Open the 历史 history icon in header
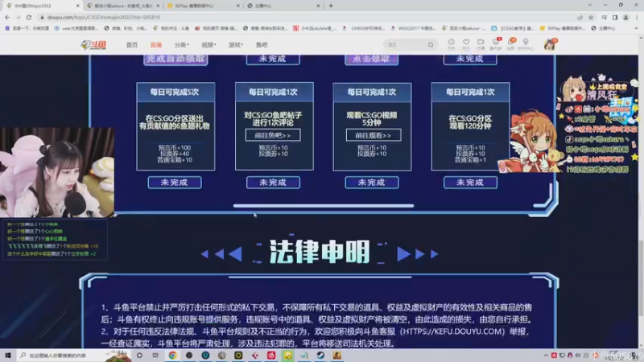644x362 pixels. 451,44
